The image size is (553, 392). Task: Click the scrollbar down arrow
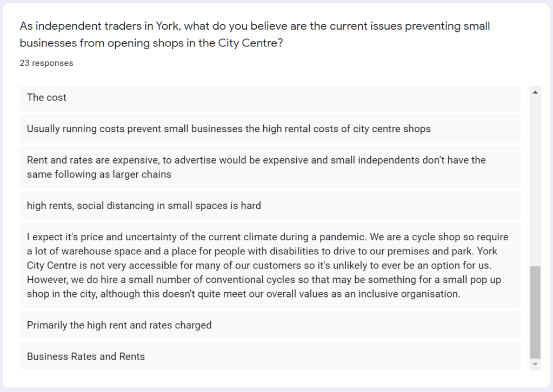pyautogui.click(x=535, y=364)
